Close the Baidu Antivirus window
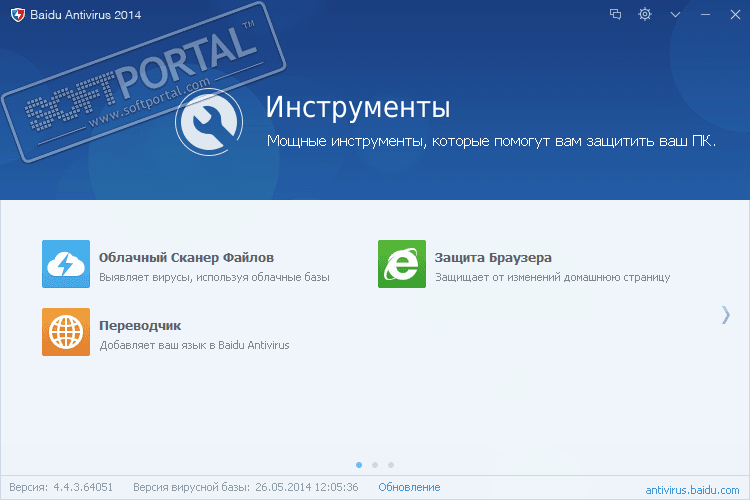Image resolution: width=750 pixels, height=500 pixels. [736, 15]
